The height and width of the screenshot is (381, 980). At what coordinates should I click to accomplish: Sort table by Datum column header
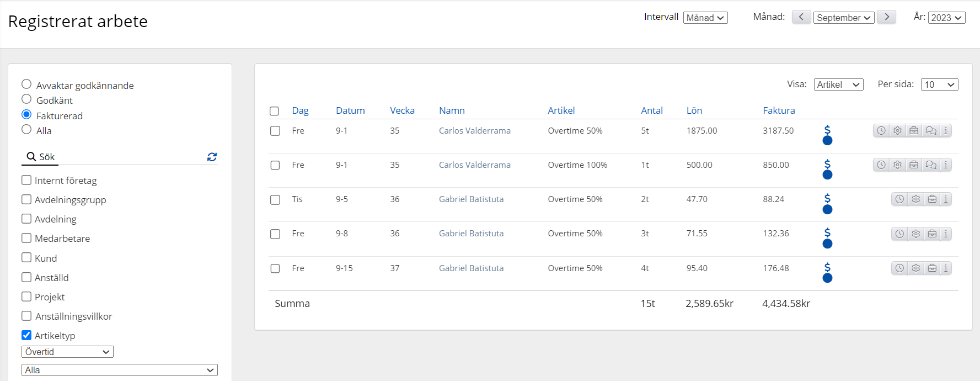(x=350, y=110)
